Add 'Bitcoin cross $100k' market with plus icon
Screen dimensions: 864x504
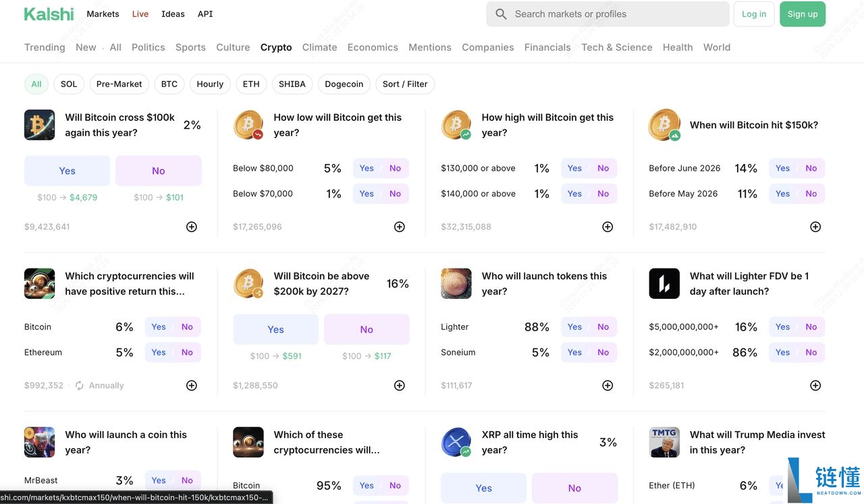[192, 227]
